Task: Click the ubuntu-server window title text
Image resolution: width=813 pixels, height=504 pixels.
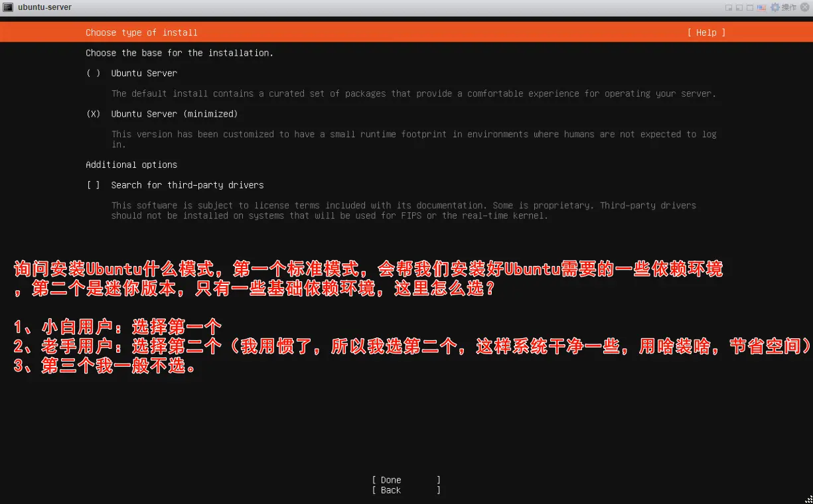Action: click(x=44, y=7)
